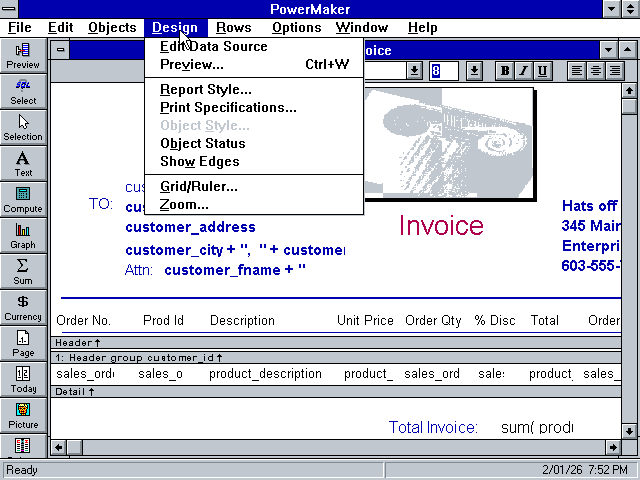Click the horizontal scrollbar right arrow

point(609,447)
